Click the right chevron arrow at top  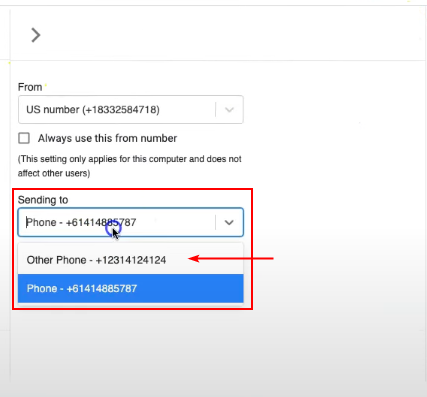36,35
